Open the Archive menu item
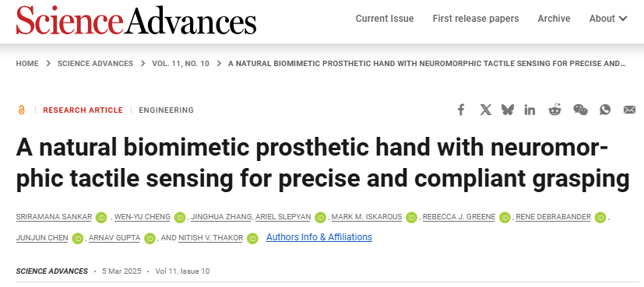 [x=554, y=19]
